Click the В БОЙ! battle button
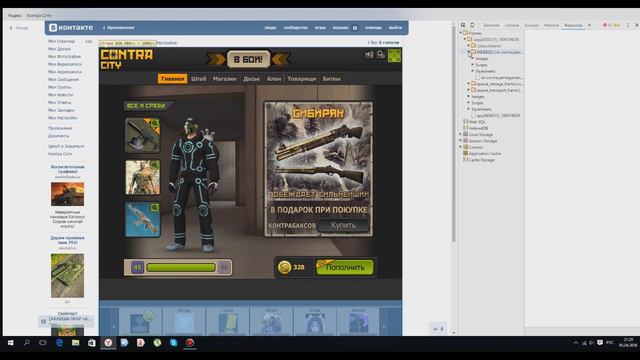Screen dimensions: 640x360 point(248,60)
